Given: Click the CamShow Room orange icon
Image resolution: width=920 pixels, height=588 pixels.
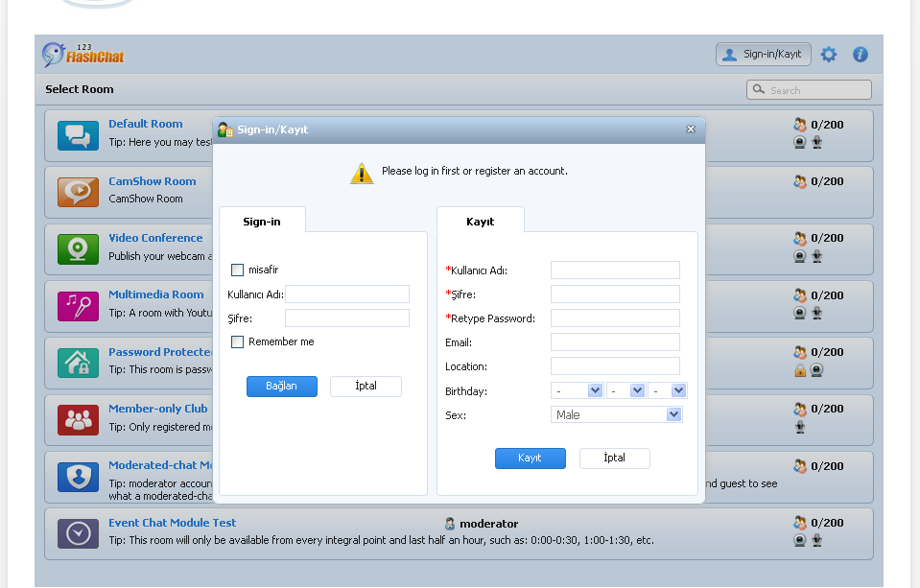Looking at the screenshot, I should click(78, 193).
